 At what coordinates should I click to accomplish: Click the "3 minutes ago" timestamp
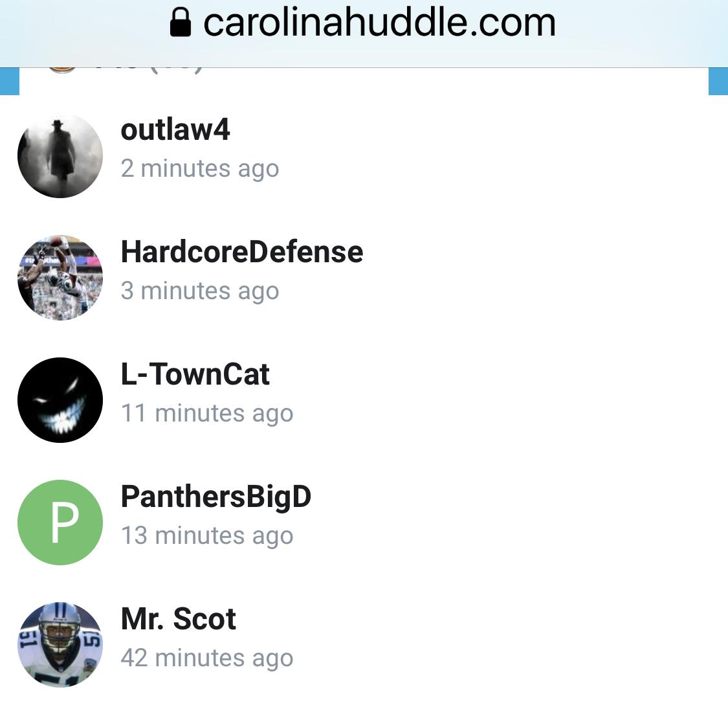point(200,291)
